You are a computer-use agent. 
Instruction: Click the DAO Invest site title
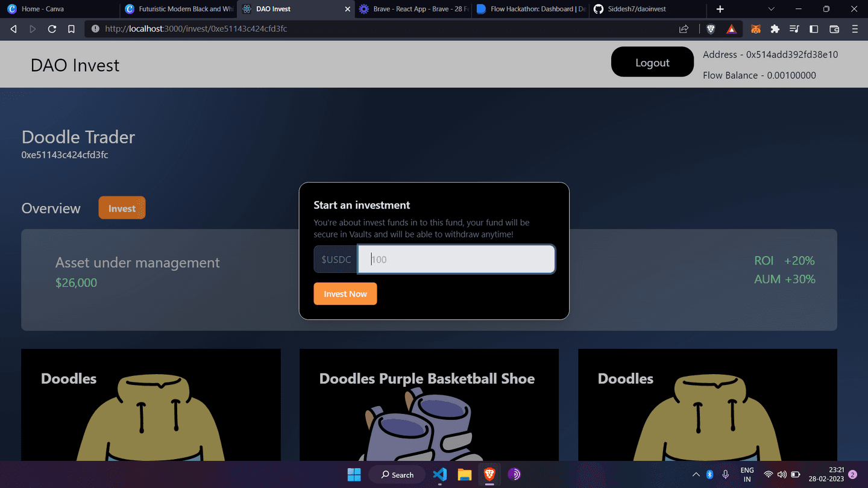(75, 65)
